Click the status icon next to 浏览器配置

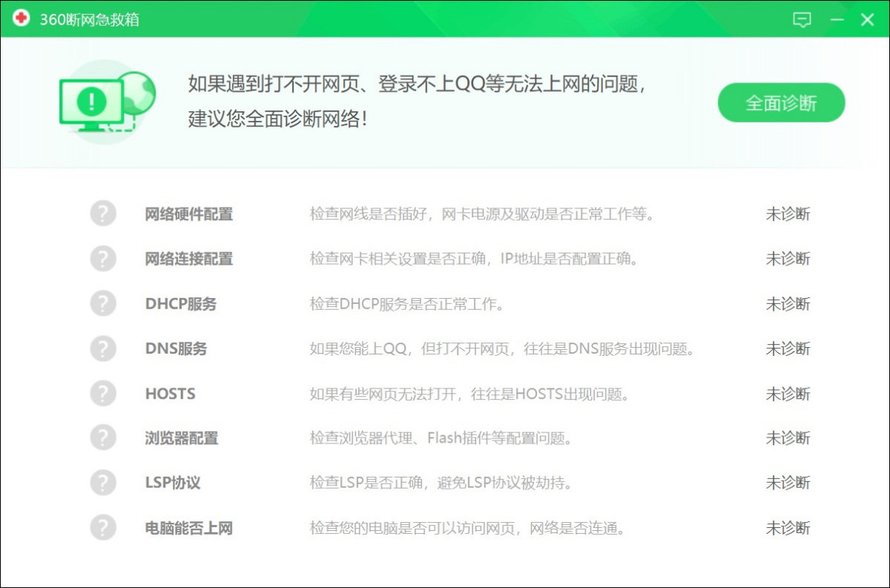pyautogui.click(x=102, y=438)
